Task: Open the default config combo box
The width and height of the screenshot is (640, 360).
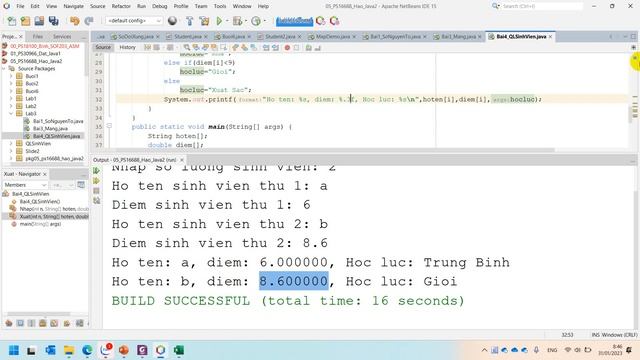Action: click(x=134, y=21)
